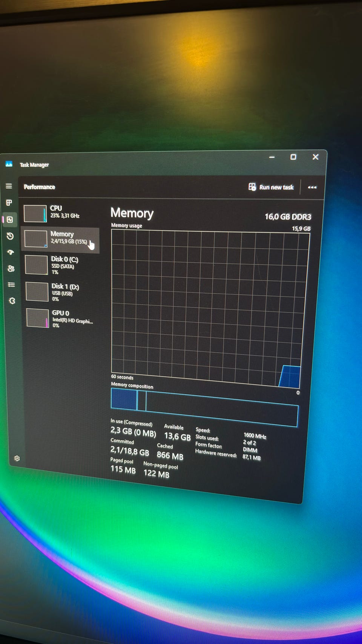Viewport: 362px width, 644px height.
Task: Click the Memory usage graph
Action: click(210, 309)
